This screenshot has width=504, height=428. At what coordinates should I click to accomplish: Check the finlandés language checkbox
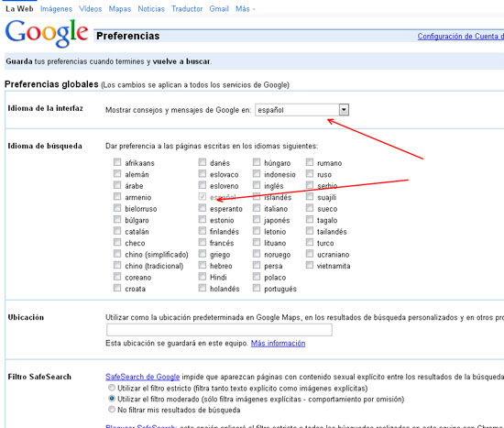[203, 231]
